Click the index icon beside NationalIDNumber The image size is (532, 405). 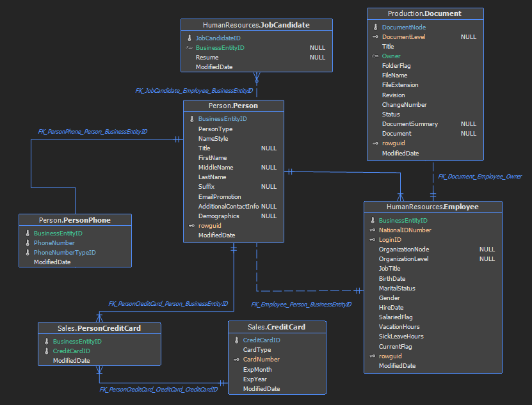[x=372, y=230]
